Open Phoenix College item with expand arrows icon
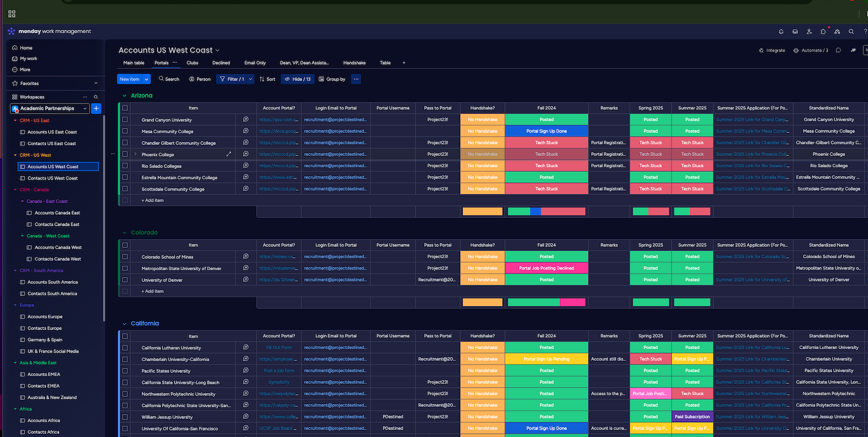The image size is (868, 437). click(x=229, y=154)
